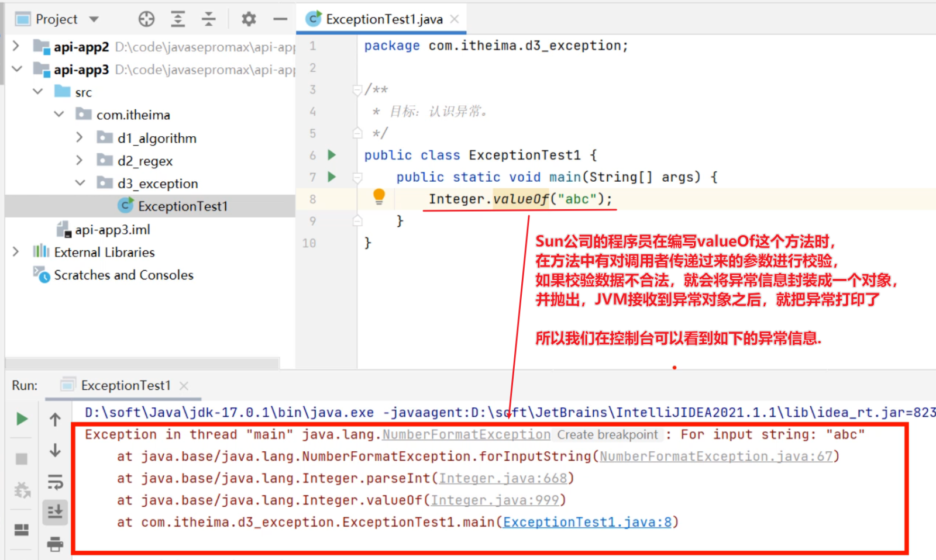Viewport: 936px width, 560px height.
Task: Click the print icon in Run toolbar
Action: 55,544
